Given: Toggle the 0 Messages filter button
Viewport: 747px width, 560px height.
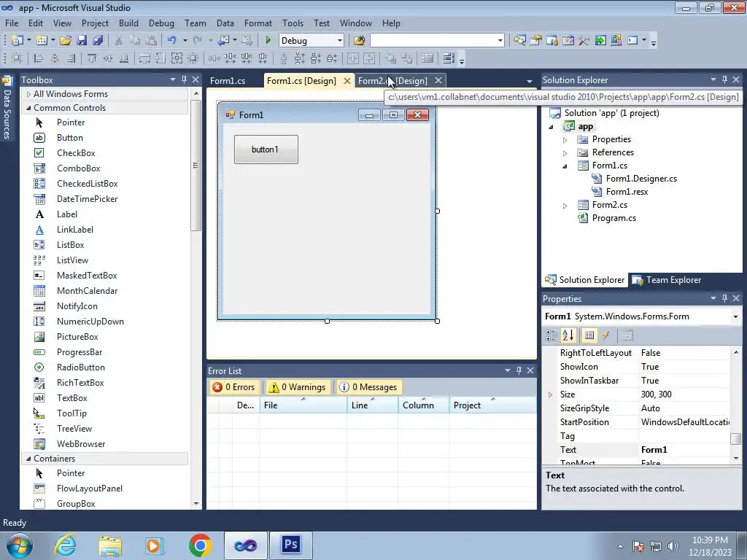Looking at the screenshot, I should click(x=368, y=387).
